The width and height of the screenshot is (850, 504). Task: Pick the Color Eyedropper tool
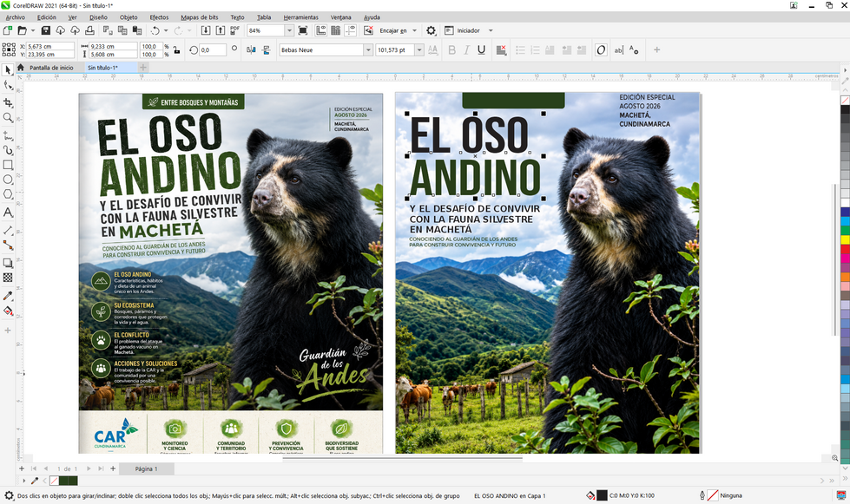point(8,296)
